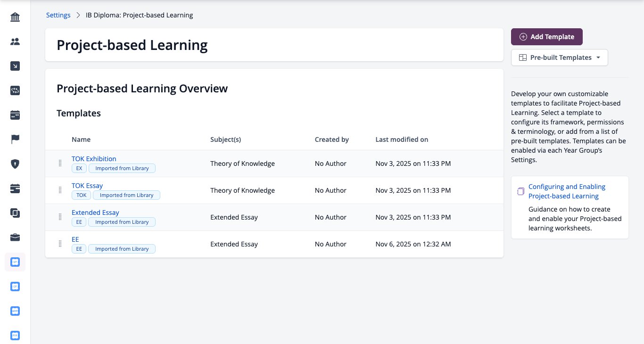Open the card/wallet sidebar icon
Viewport: 644px width, 344px height.
tap(15, 188)
